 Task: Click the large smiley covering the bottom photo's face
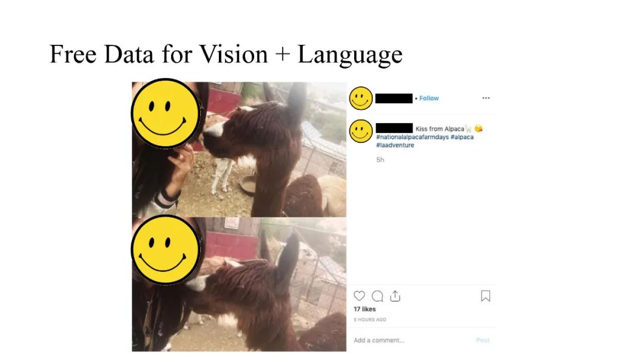pyautogui.click(x=166, y=250)
